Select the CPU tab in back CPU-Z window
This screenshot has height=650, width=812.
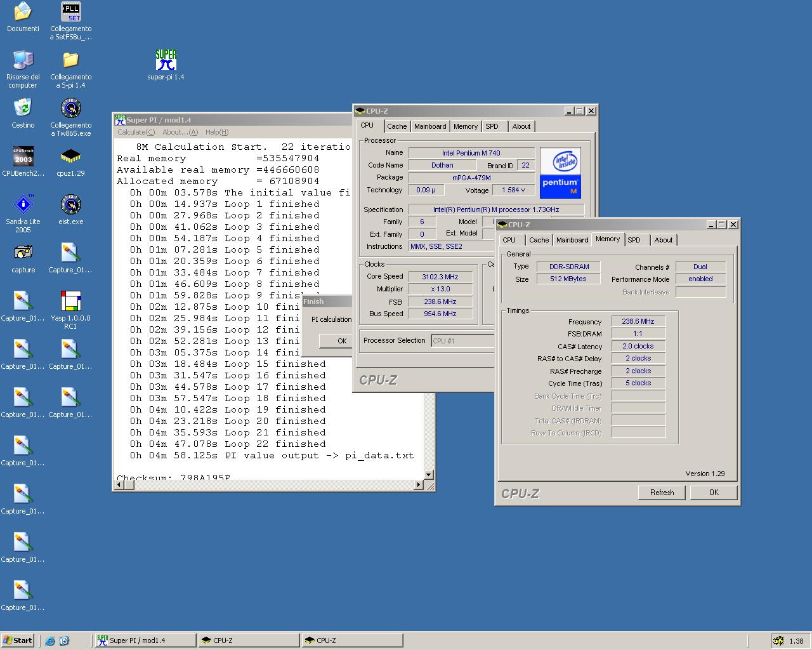367,125
